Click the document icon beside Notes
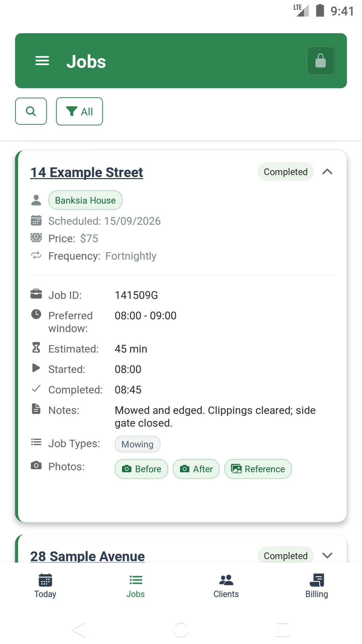 click(x=36, y=409)
